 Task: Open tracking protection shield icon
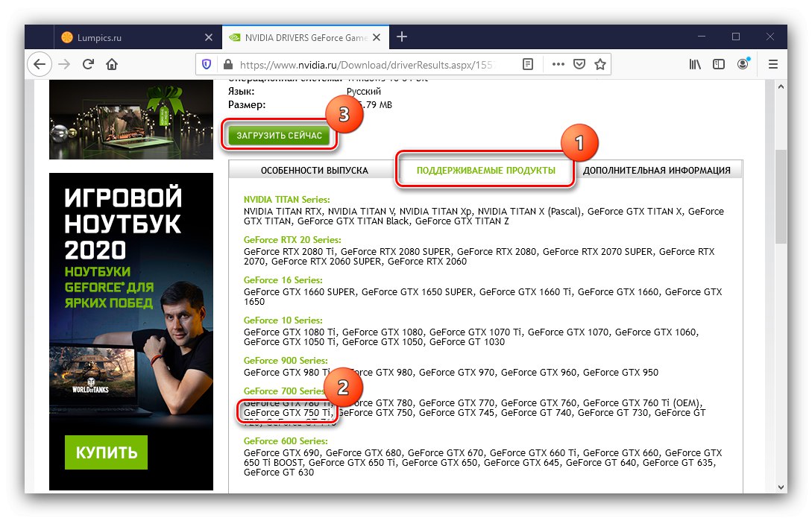tap(207, 64)
